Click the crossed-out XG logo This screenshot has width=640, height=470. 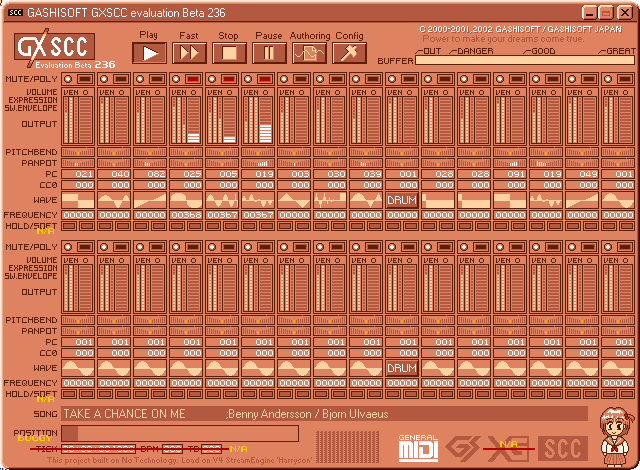coord(508,448)
